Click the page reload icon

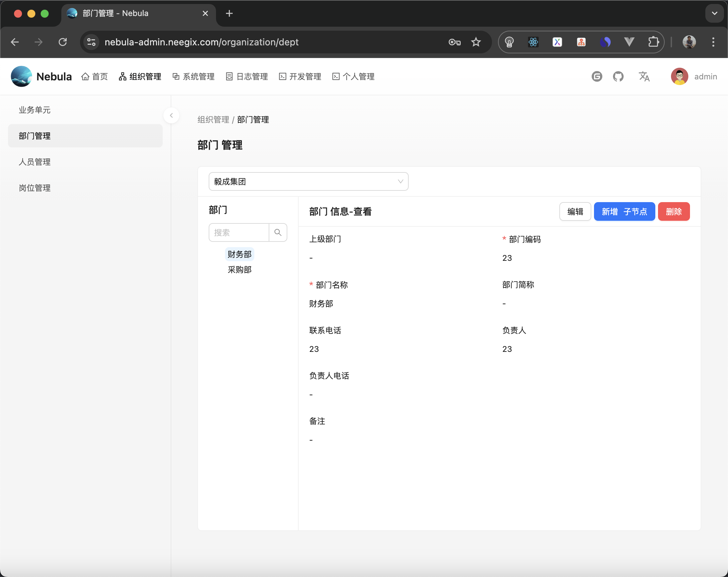[x=63, y=42]
